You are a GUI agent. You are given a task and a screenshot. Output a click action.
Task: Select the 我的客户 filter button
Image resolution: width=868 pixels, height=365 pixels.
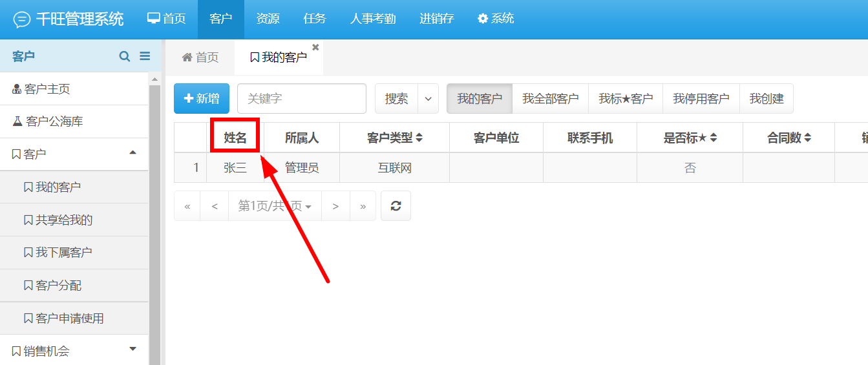(480, 98)
